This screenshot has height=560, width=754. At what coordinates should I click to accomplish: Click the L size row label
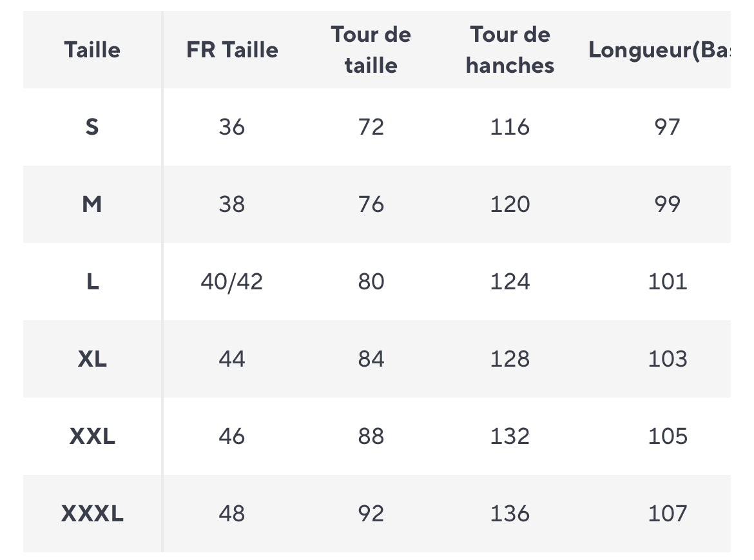(x=92, y=282)
